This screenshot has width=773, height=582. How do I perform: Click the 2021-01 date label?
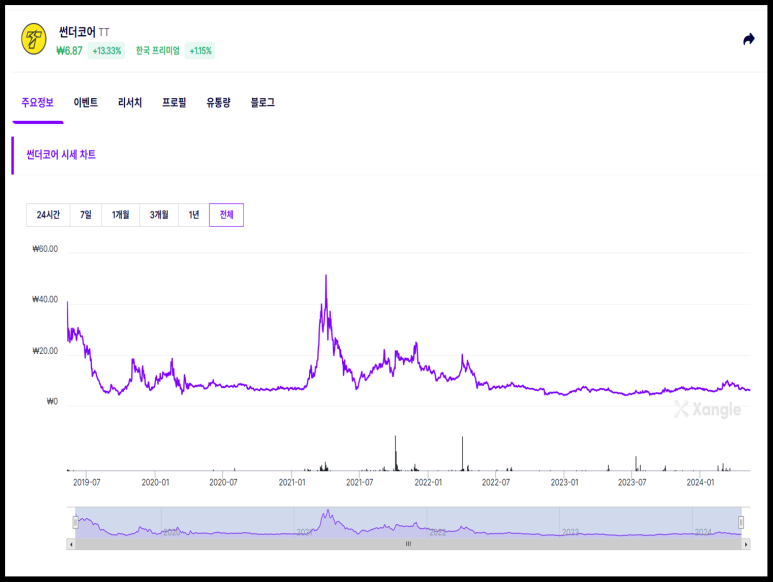point(292,482)
